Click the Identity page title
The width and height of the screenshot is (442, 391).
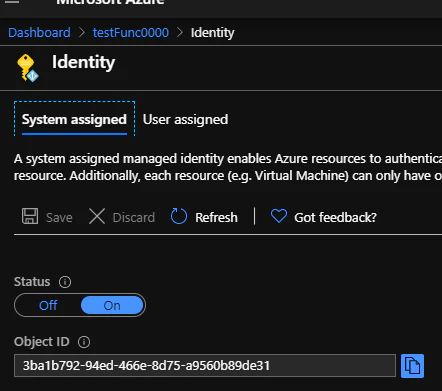point(83,63)
